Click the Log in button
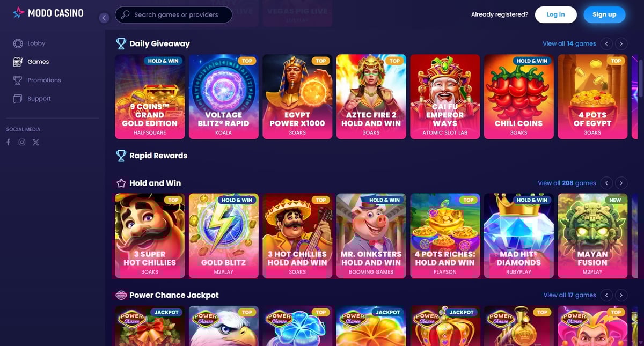Screen dimensions: 644x346 pyautogui.click(x=555, y=14)
